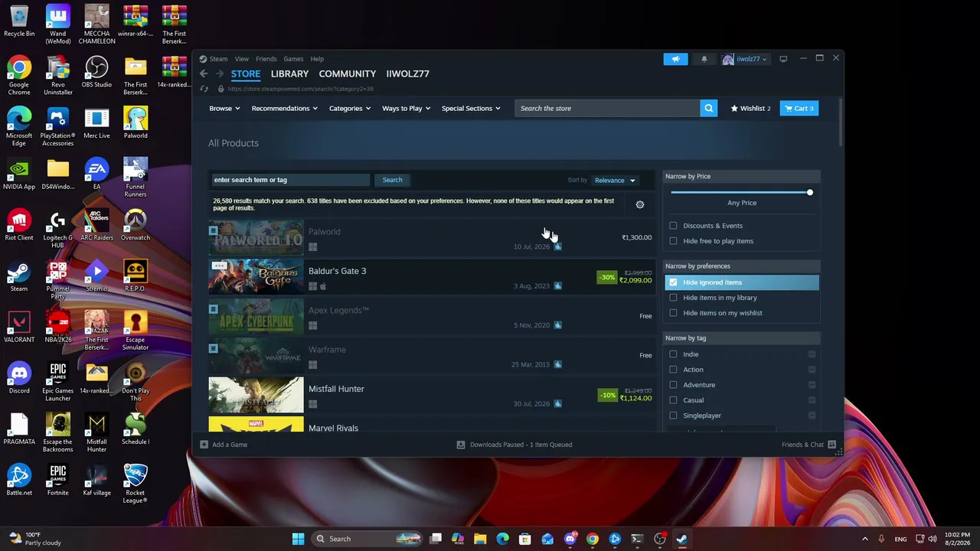Viewport: 980px width, 551px height.
Task: Open the Baldur's Gate 3 result
Action: (430, 277)
